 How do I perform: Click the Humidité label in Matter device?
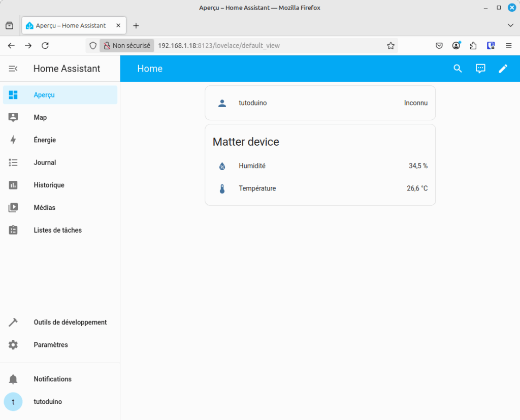pos(252,166)
